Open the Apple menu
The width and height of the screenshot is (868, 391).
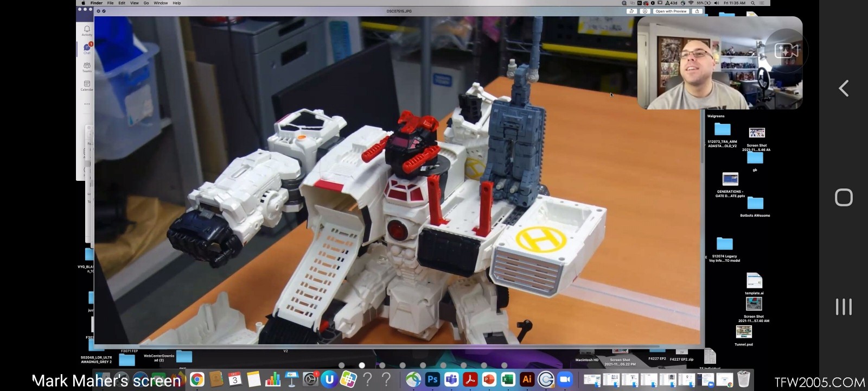coord(84,3)
